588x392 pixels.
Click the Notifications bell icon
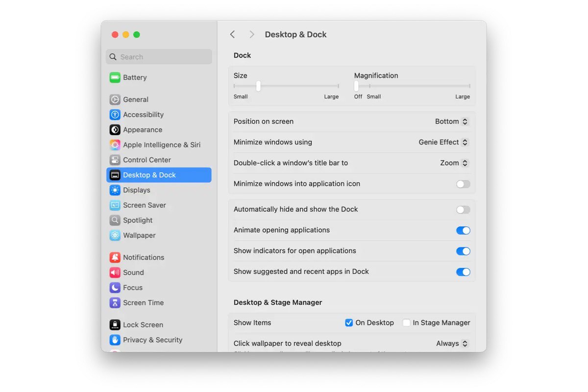click(115, 257)
